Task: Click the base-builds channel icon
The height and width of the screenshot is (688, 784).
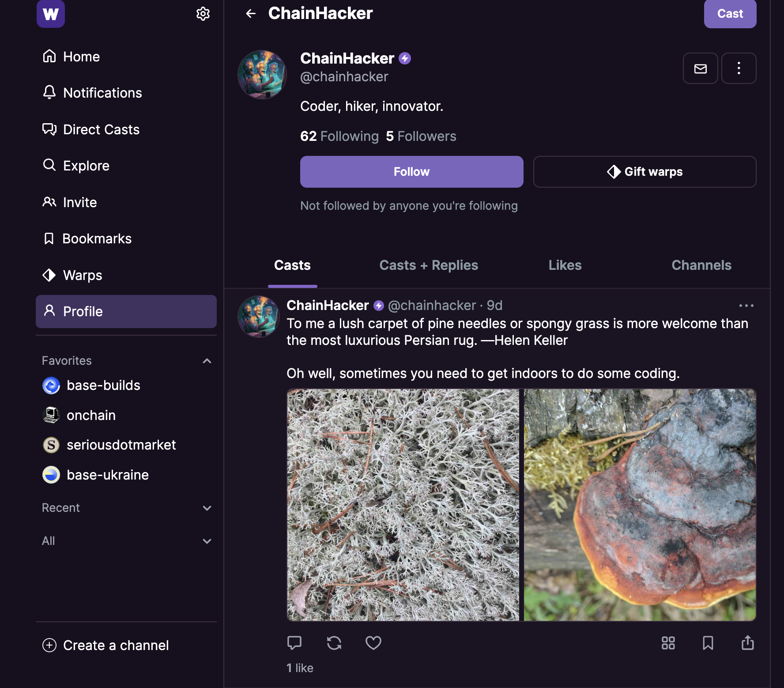Action: click(51, 386)
